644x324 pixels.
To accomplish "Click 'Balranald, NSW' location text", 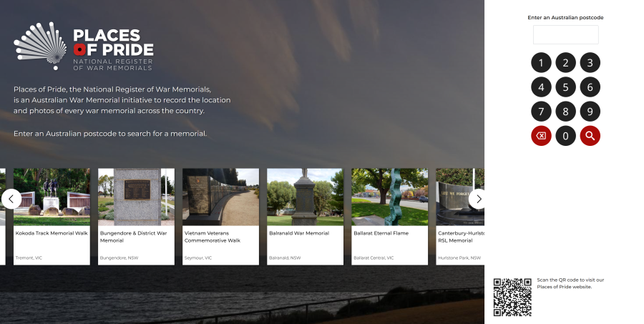I will pos(285,258).
